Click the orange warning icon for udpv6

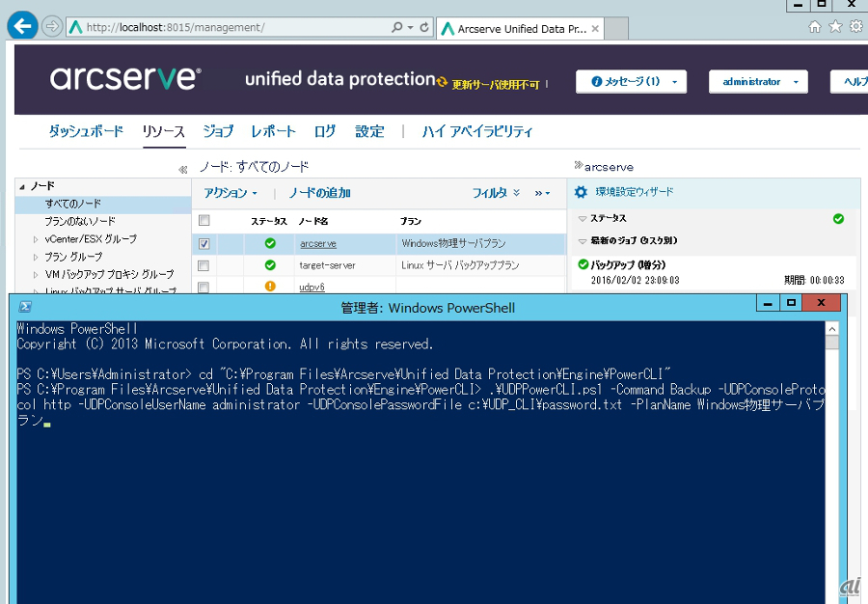coord(270,287)
